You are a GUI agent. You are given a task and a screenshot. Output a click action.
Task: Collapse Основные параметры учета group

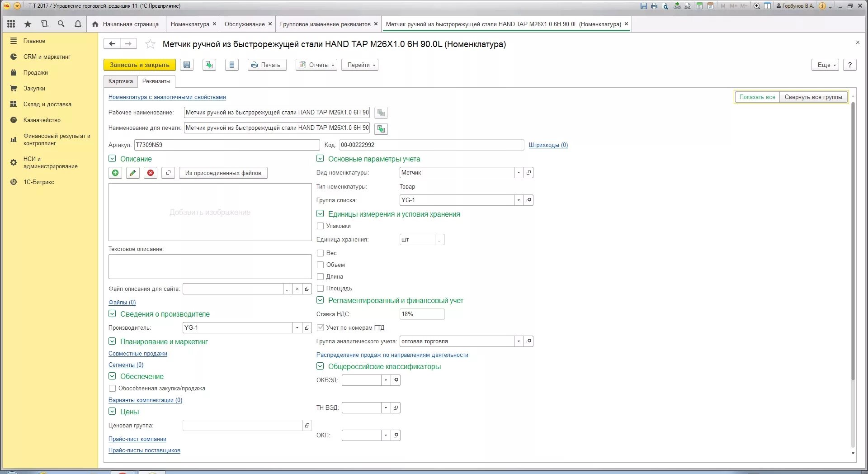tap(320, 159)
